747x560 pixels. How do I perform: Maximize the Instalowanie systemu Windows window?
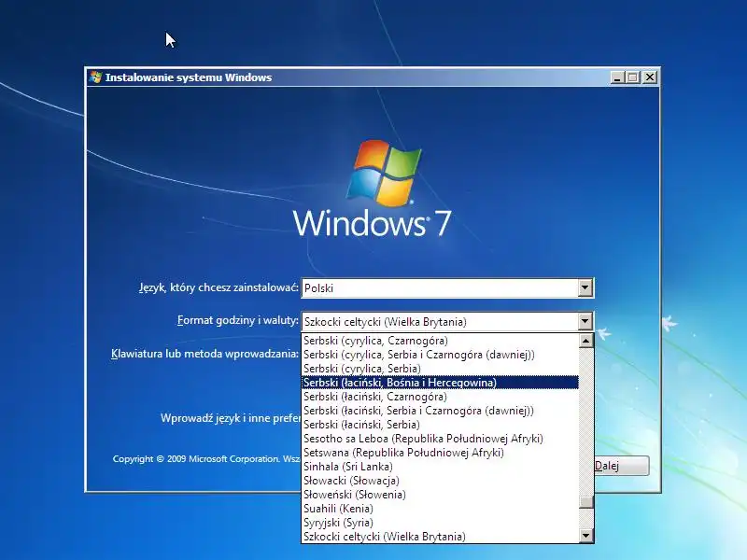click(633, 77)
